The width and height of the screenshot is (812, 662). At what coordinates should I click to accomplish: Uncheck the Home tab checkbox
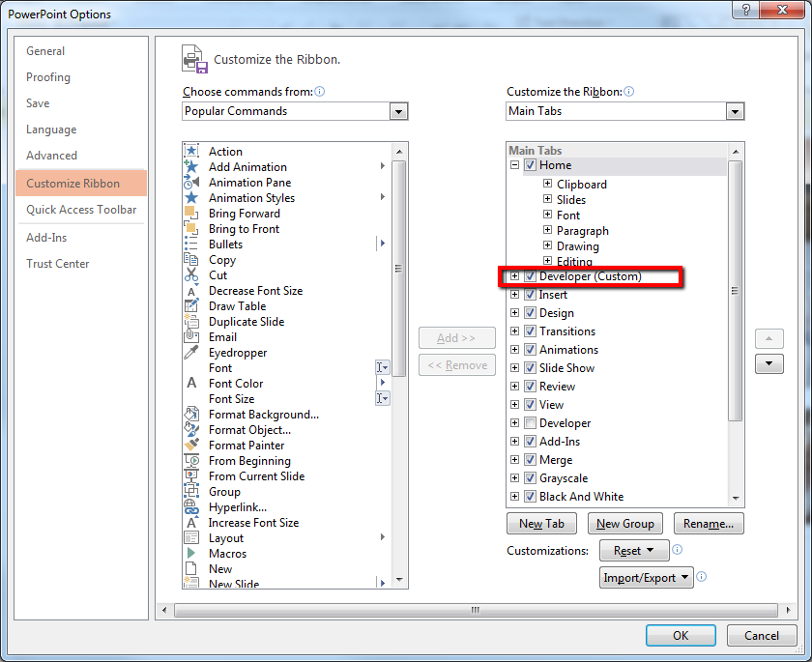pos(530,165)
